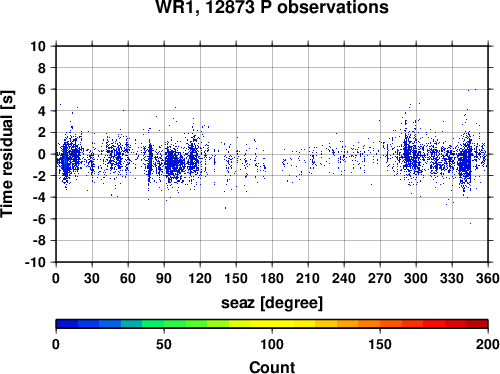Click the 50 label under the colorbar
The image size is (500, 374).
(x=164, y=344)
